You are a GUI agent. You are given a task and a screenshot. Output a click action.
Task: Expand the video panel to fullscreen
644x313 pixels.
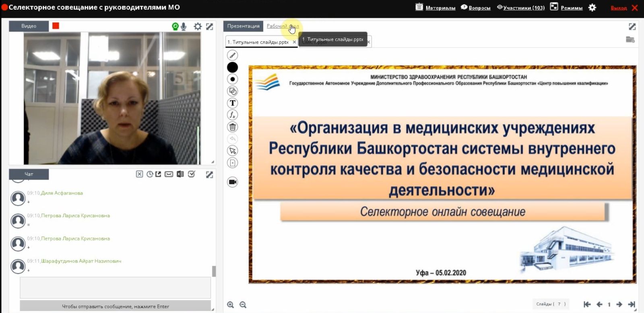point(210,27)
